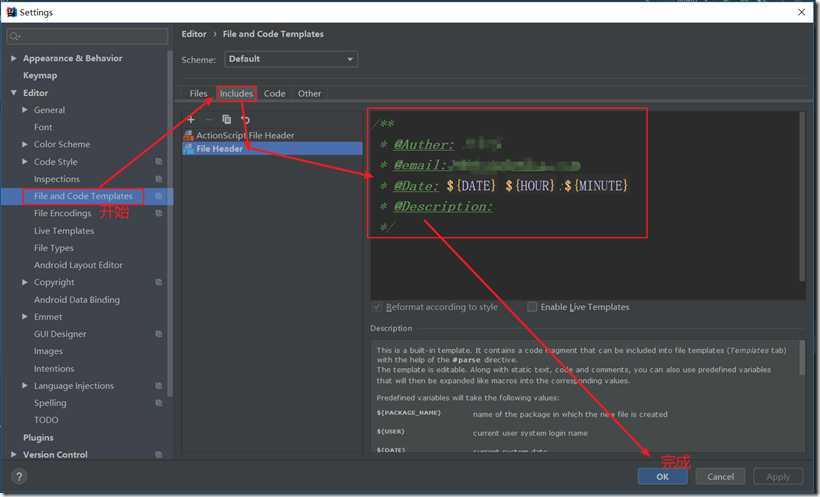The width and height of the screenshot is (820, 497).
Task: Enable Live Templates checkbox
Action: (532, 307)
